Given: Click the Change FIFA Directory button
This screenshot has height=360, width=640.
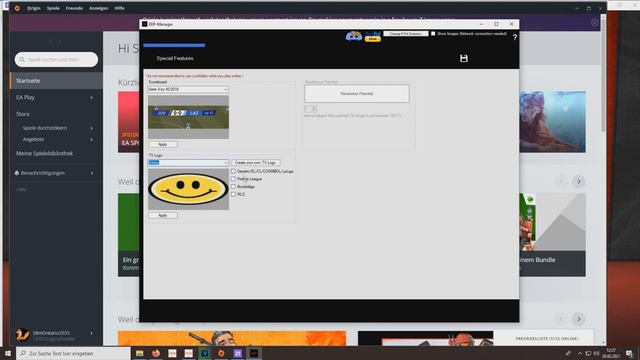Looking at the screenshot, I should point(405,33).
